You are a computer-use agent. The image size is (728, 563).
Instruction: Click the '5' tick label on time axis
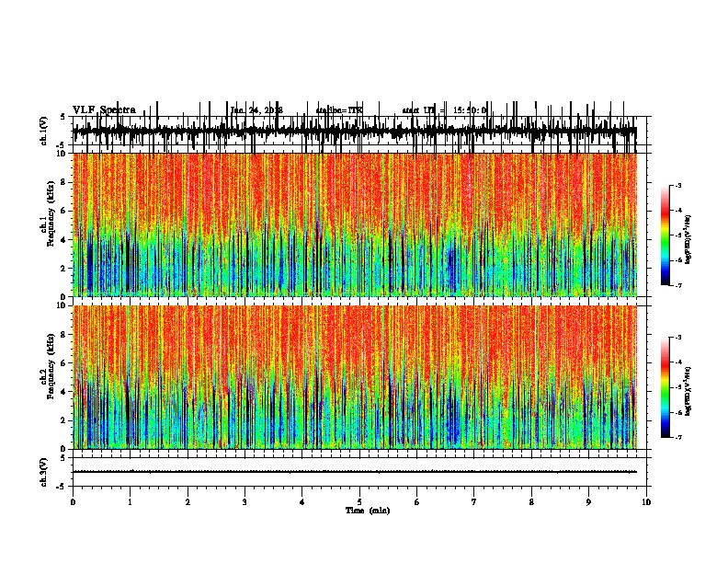point(359,502)
